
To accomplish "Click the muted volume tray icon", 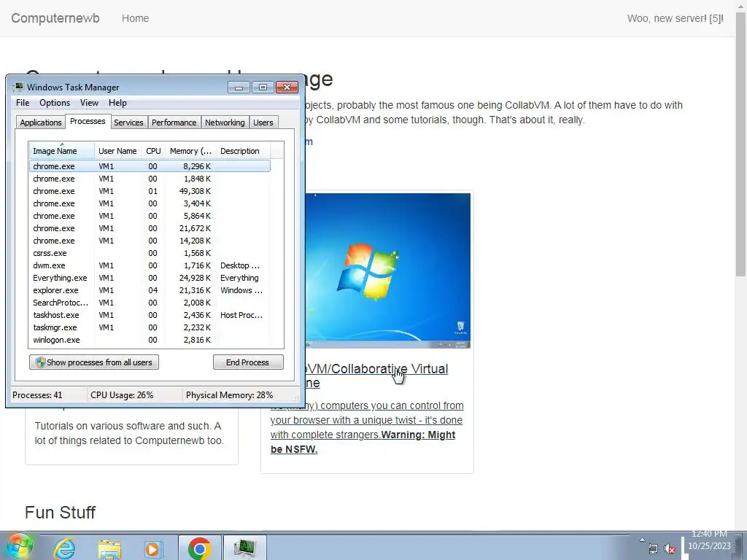I will coord(670,548).
